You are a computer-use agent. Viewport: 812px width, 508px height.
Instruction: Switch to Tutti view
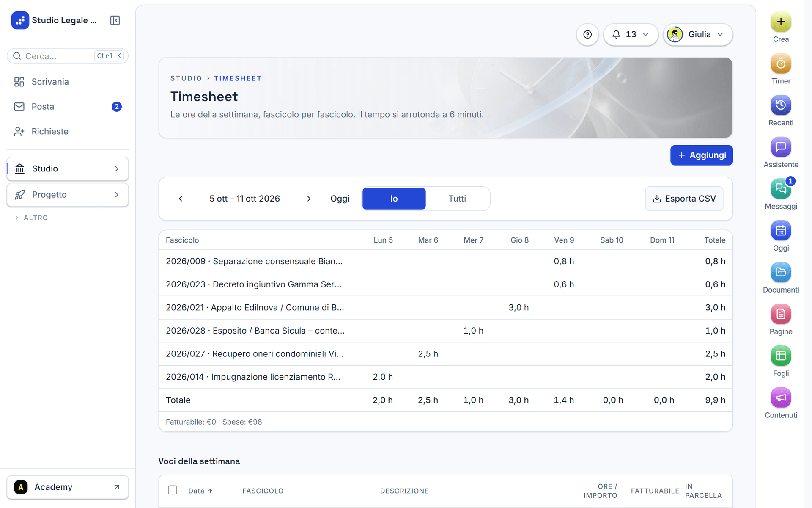click(x=457, y=199)
